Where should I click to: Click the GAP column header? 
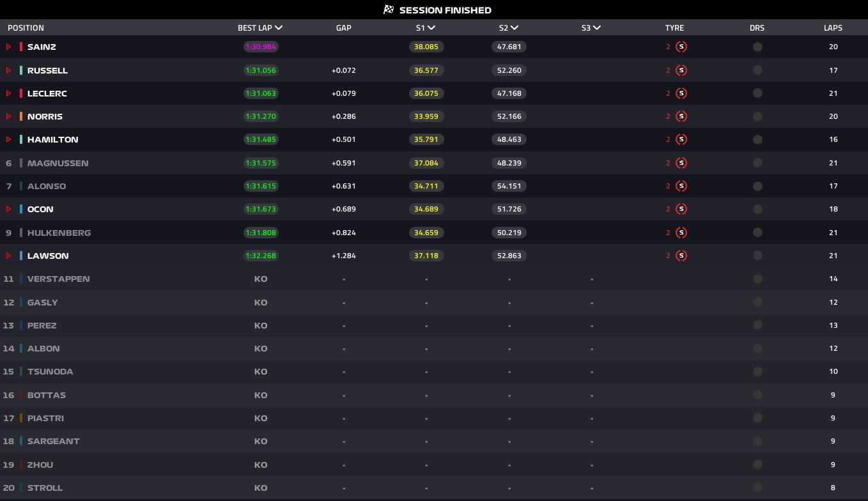pyautogui.click(x=344, y=28)
